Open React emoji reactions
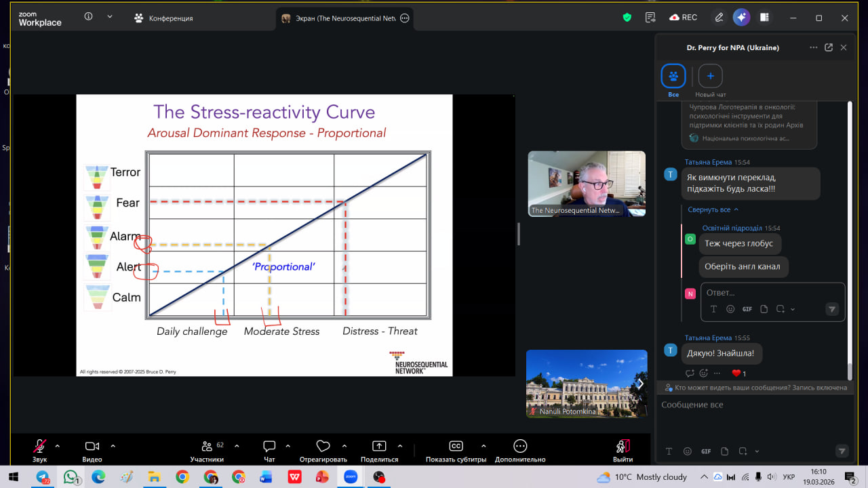868x488 pixels. coord(323,447)
